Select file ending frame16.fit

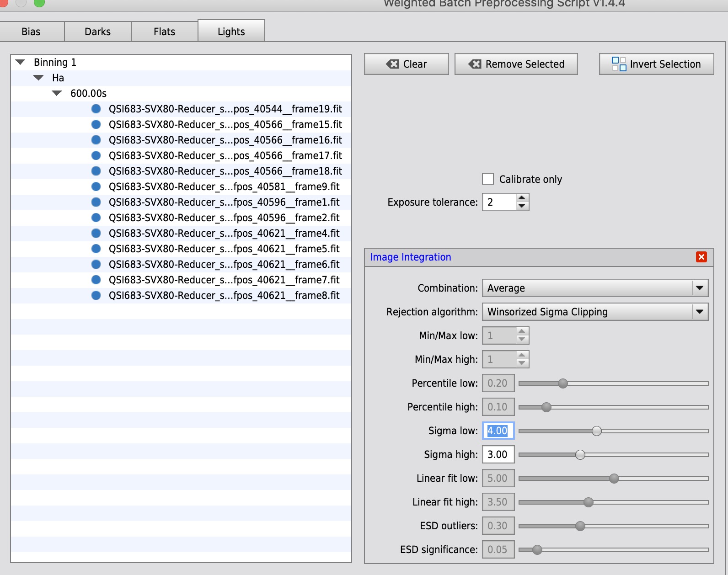pyautogui.click(x=181, y=140)
